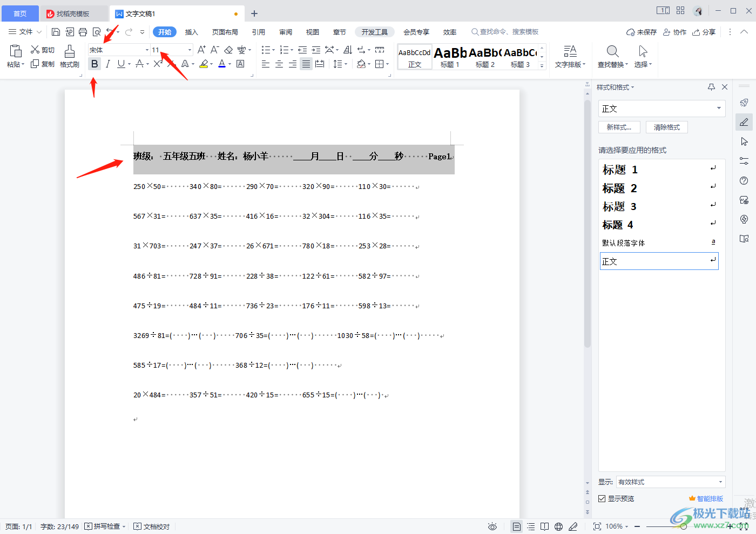Align text right
Screen dimensions: 756x534
[x=293, y=64]
